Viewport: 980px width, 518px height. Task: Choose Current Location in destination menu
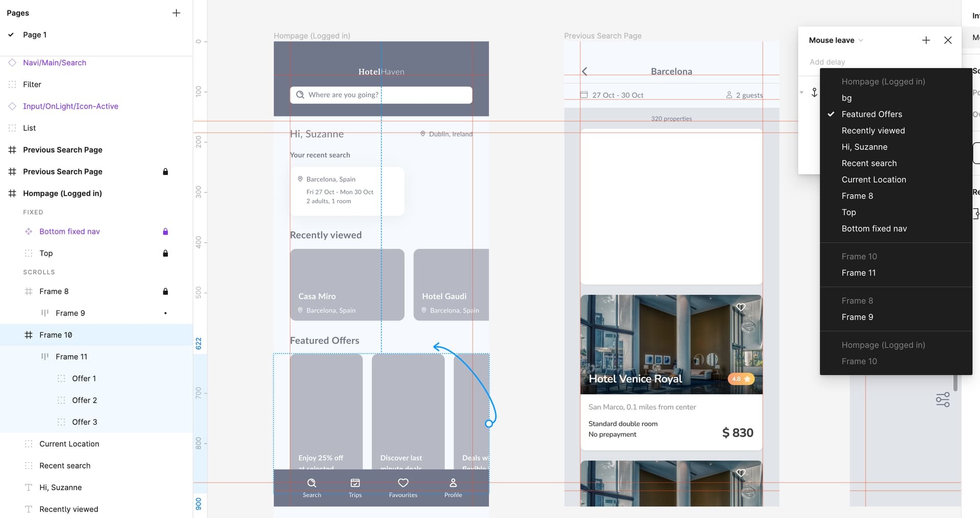(896, 180)
